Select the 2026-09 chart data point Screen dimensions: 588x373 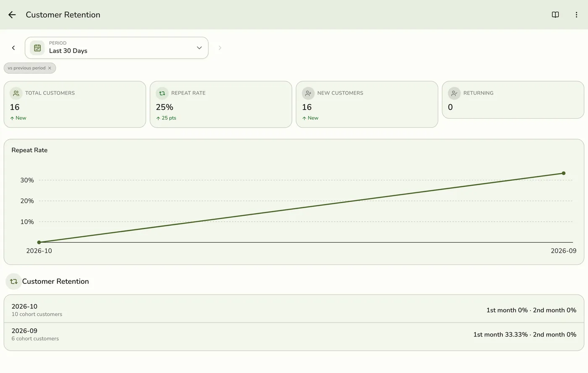(x=564, y=173)
